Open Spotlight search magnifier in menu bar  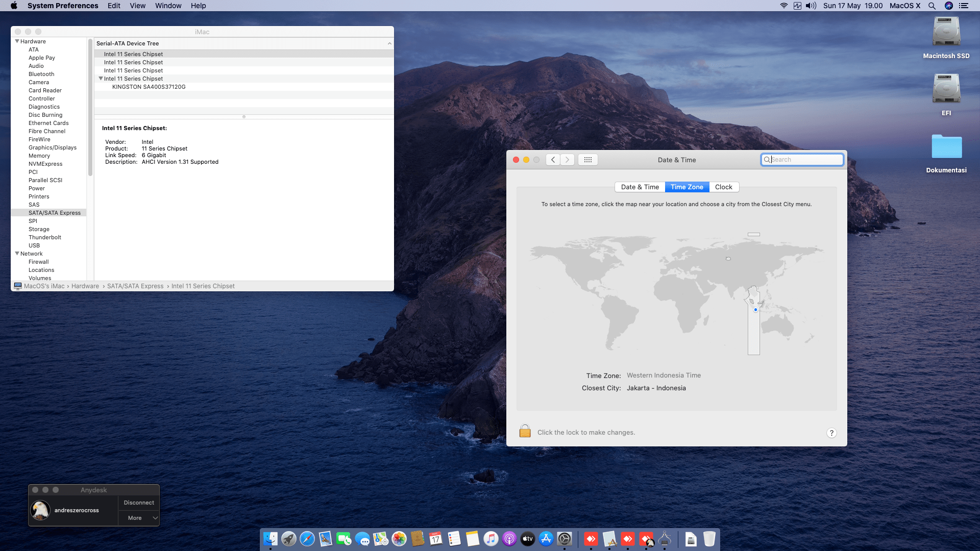(932, 6)
